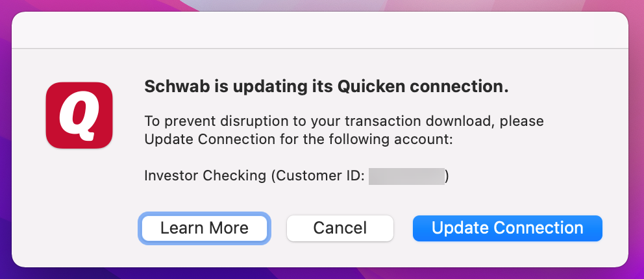Select the Investor Checking account name
The height and width of the screenshot is (279, 644).
[x=205, y=176]
